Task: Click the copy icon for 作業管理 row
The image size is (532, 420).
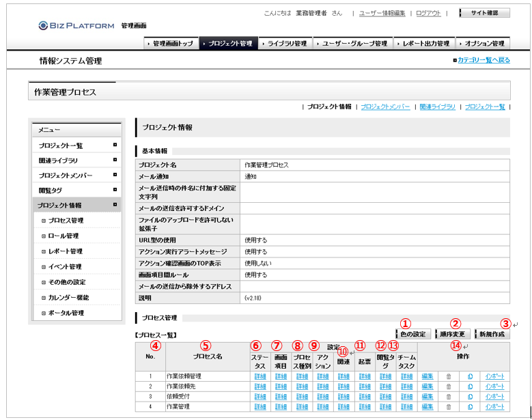Action: [470, 406]
